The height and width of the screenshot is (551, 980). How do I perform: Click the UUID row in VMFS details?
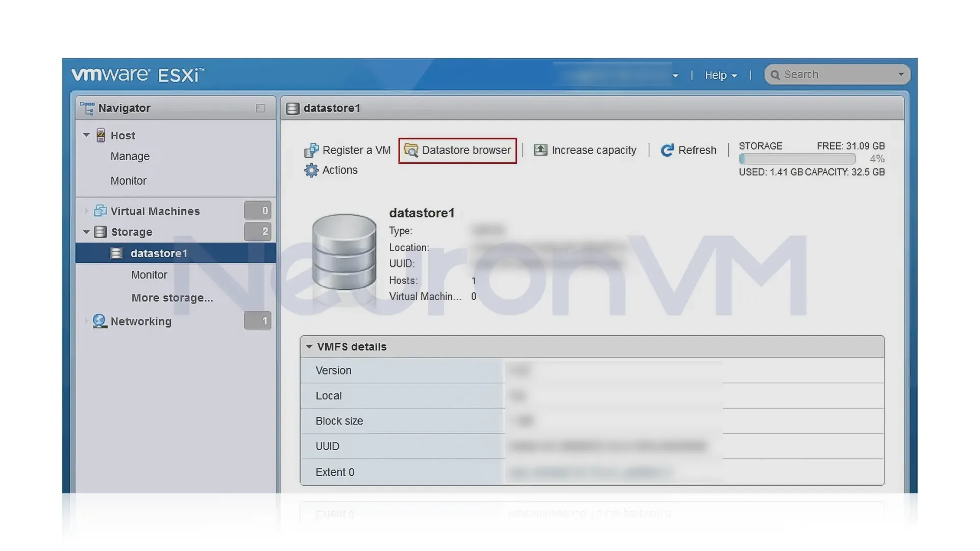(592, 446)
